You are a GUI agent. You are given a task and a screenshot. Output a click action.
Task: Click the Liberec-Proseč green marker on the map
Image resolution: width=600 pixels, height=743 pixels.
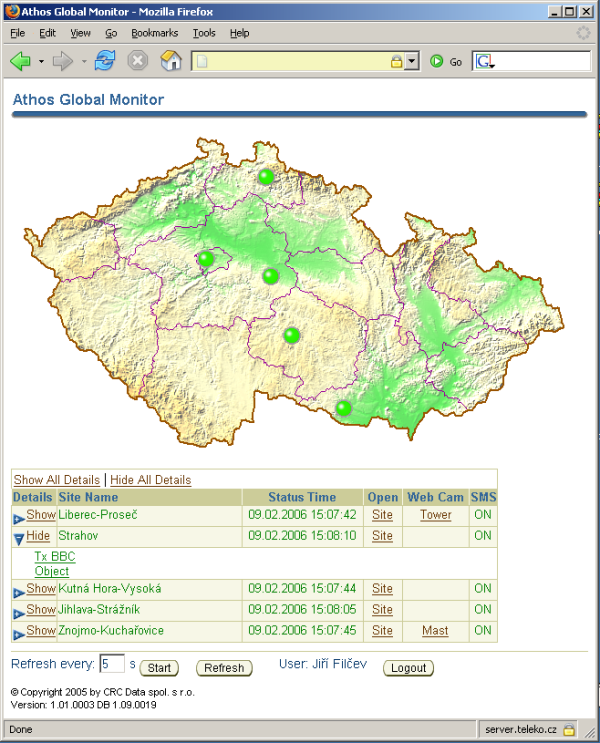pos(266,177)
